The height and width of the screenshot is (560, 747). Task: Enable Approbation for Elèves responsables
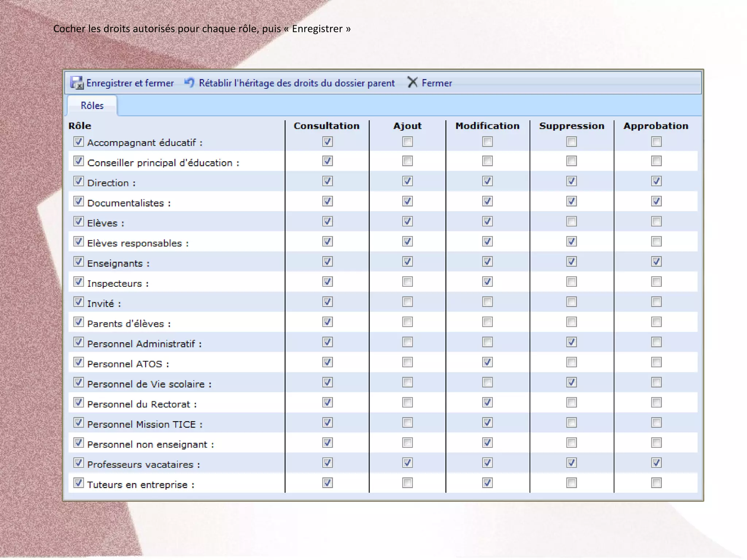click(x=656, y=242)
